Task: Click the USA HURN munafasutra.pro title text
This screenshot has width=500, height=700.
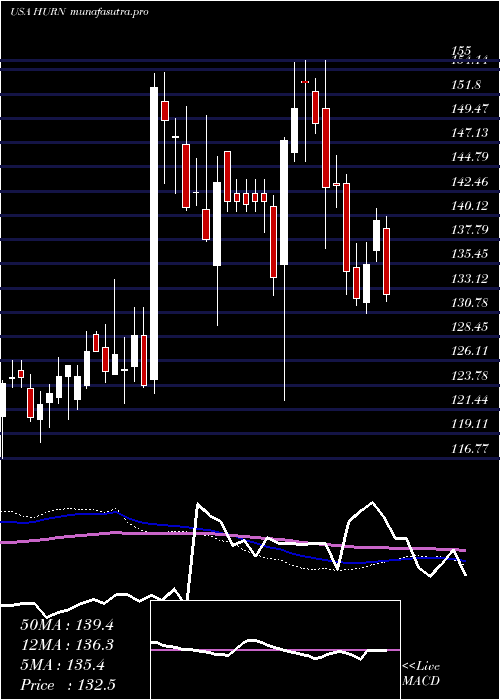Action: pos(79,12)
